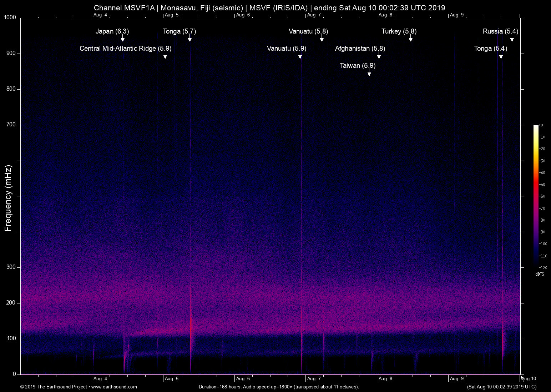This screenshot has height=392, width=551.
Task: Click the -50 value on the dBFS scale
Action: pyautogui.click(x=542, y=185)
